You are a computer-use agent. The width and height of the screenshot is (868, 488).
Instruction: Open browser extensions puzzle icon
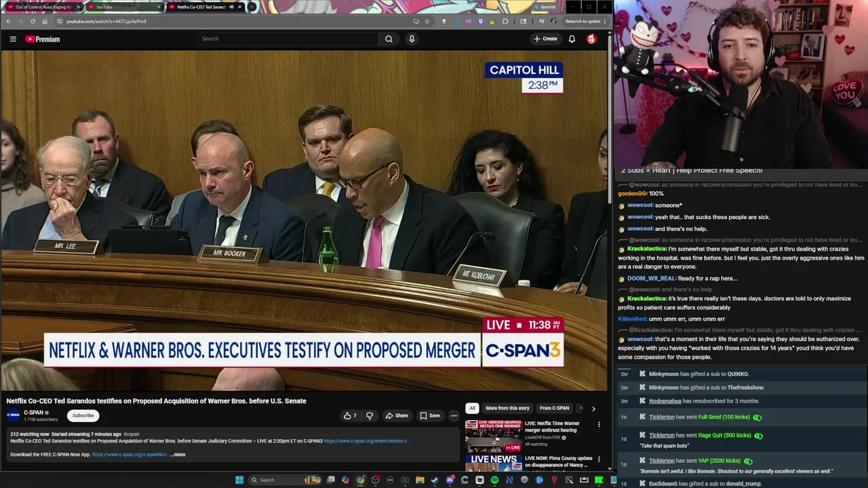[505, 21]
